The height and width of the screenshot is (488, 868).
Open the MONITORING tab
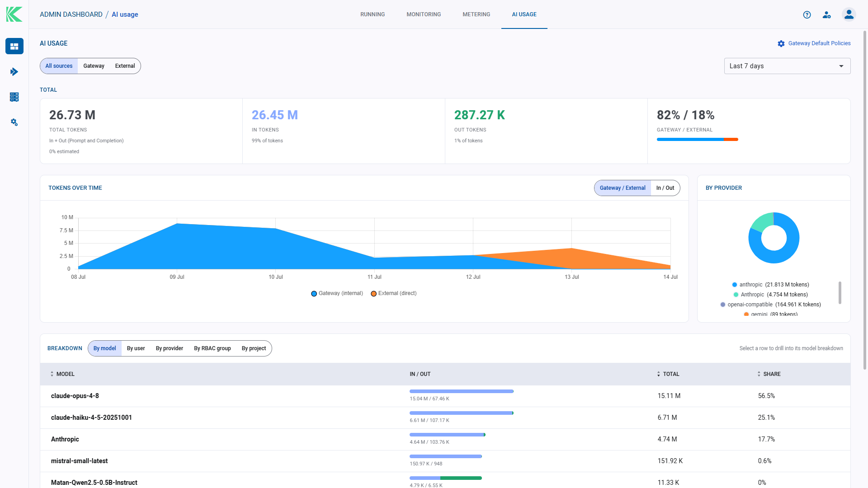coord(424,14)
